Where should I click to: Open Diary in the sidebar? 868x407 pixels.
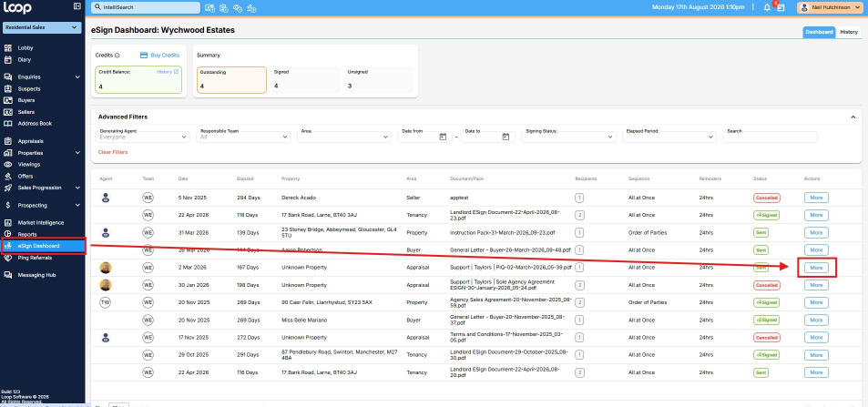[25, 60]
